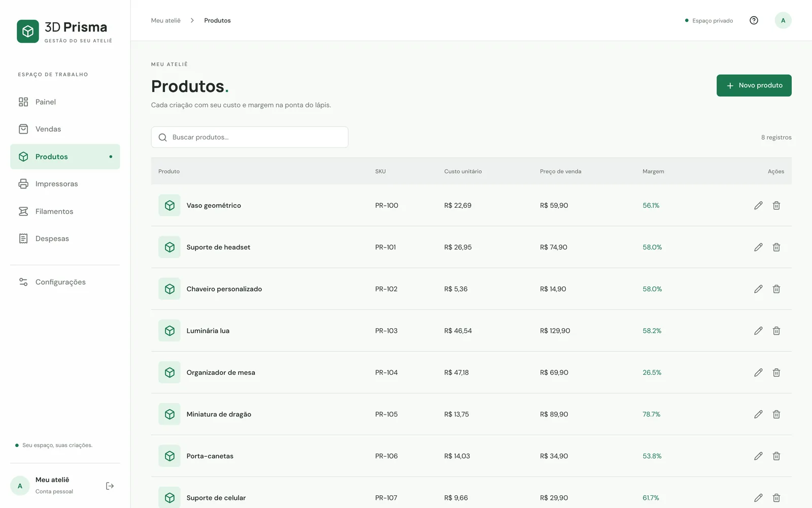Screen dimensions: 812x508
Task: Log out using the sidebar exit icon
Action: 110,486
